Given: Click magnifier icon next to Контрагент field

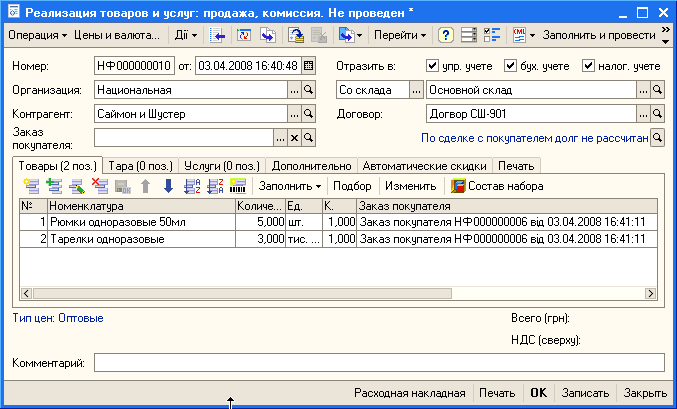Looking at the screenshot, I should tap(308, 114).
